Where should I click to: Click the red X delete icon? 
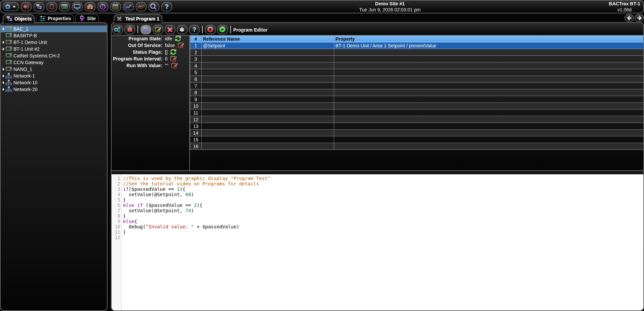pos(170,30)
